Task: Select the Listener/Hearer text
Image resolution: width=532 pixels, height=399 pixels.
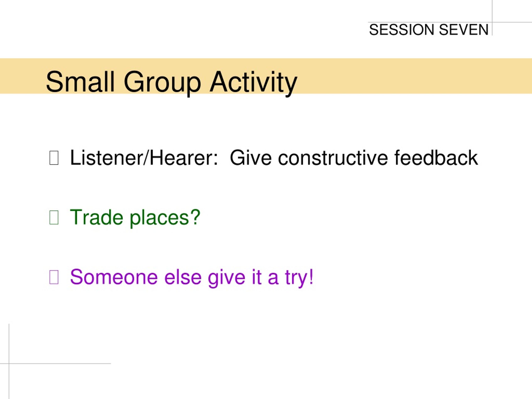Action: (144, 158)
